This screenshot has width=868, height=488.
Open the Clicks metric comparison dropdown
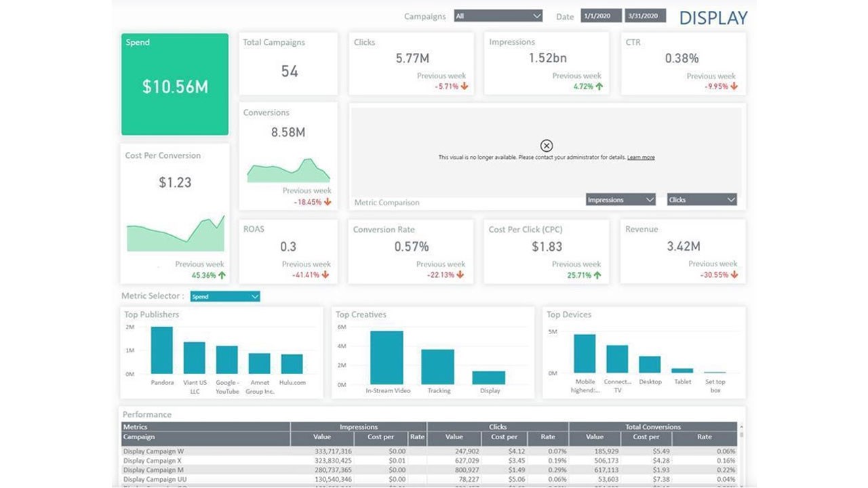tap(702, 200)
